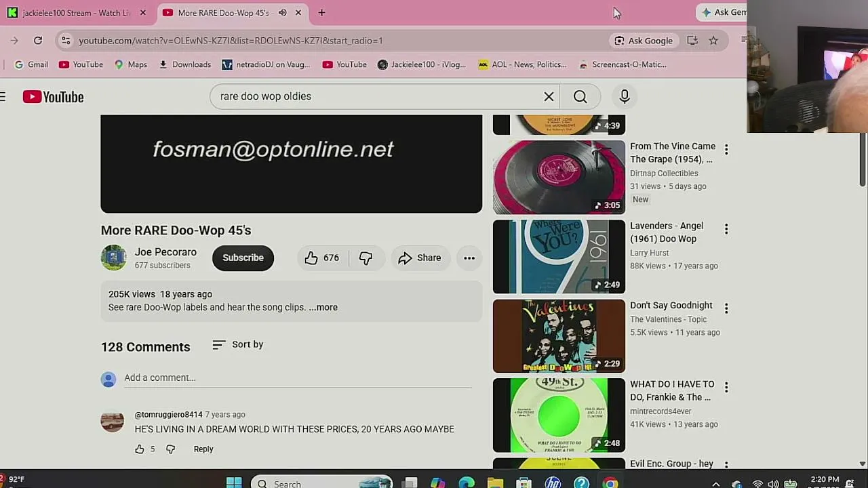Play the From The Vine Came The Grape thumbnail
Viewport: 868px width, 488px height.
click(x=559, y=177)
